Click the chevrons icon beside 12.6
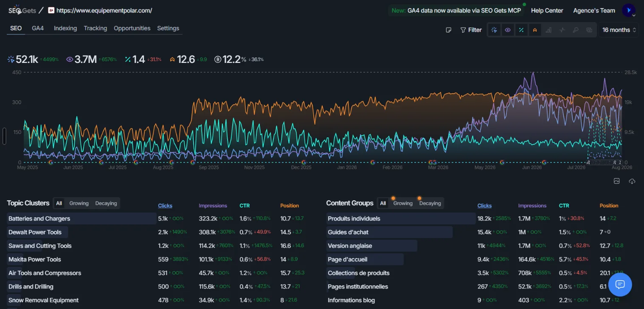The image size is (644, 309). click(x=172, y=60)
